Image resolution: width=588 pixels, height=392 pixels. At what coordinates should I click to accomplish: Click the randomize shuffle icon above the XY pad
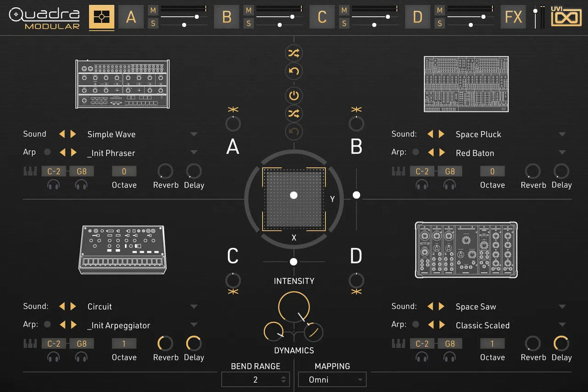(x=294, y=53)
